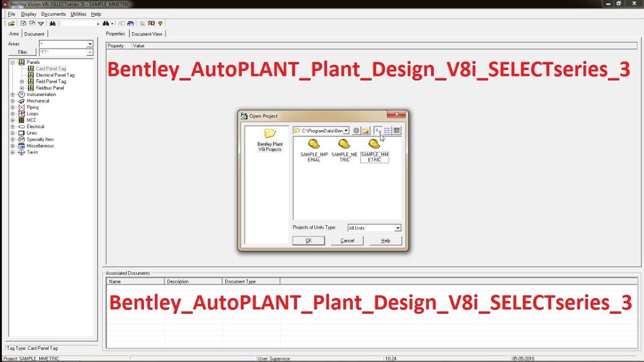Click Help button in Open Project dialog

[x=386, y=241]
